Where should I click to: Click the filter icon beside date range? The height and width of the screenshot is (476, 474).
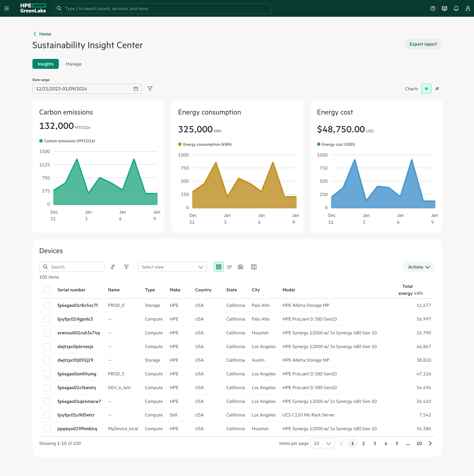pyautogui.click(x=150, y=89)
